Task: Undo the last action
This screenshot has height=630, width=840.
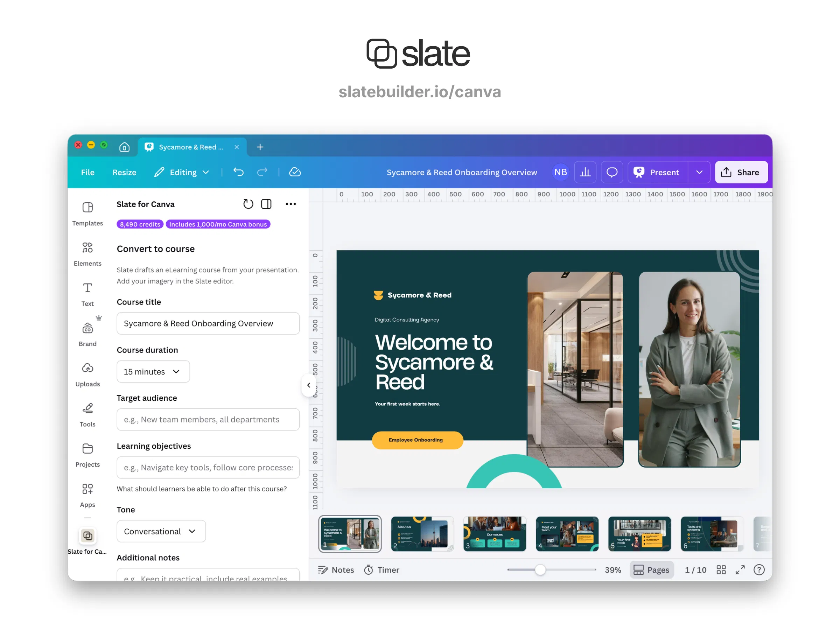Action: [238, 173]
